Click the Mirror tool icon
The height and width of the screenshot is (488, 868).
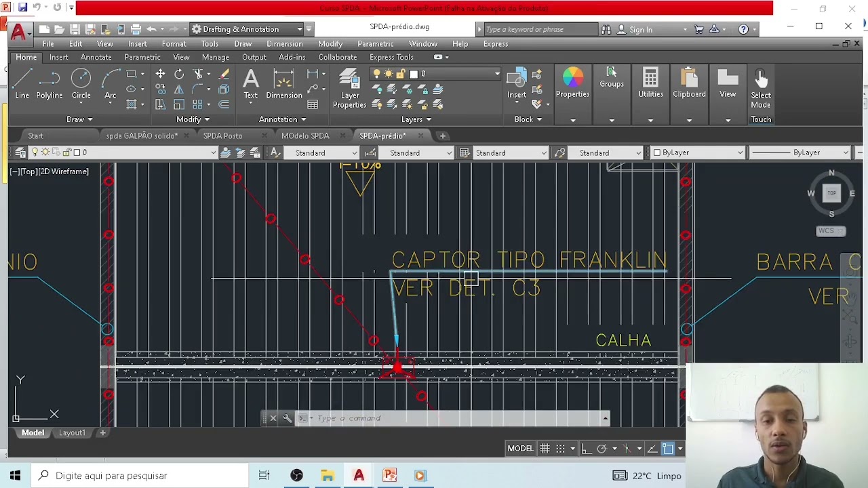pos(179,89)
